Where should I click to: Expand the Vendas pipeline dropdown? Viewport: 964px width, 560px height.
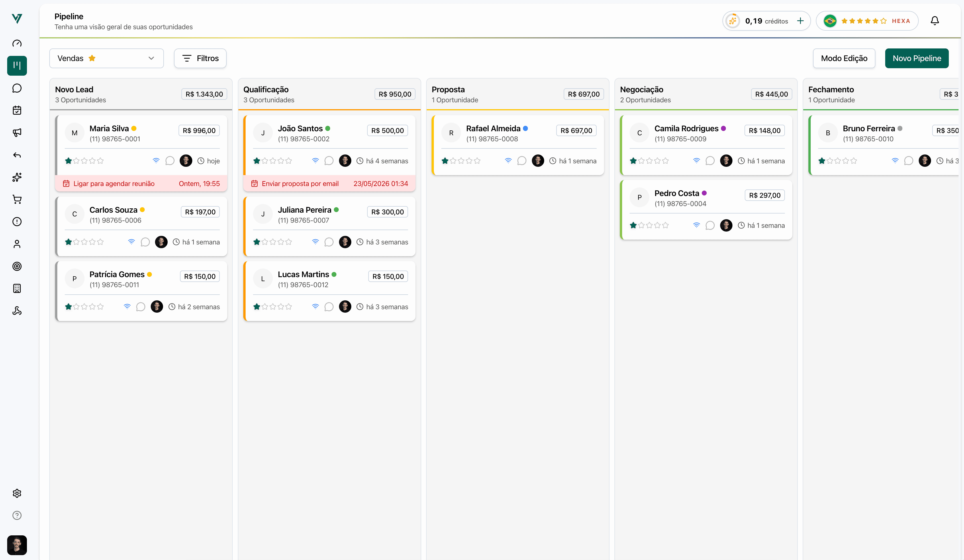click(106, 58)
